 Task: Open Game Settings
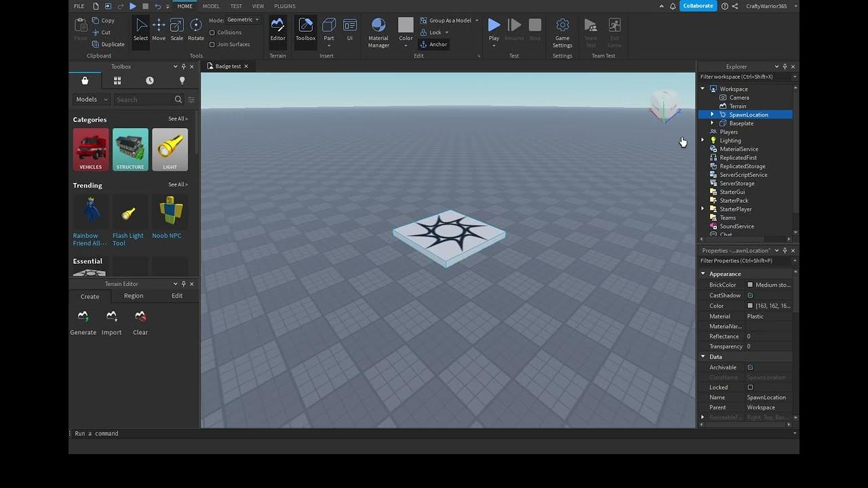(562, 33)
